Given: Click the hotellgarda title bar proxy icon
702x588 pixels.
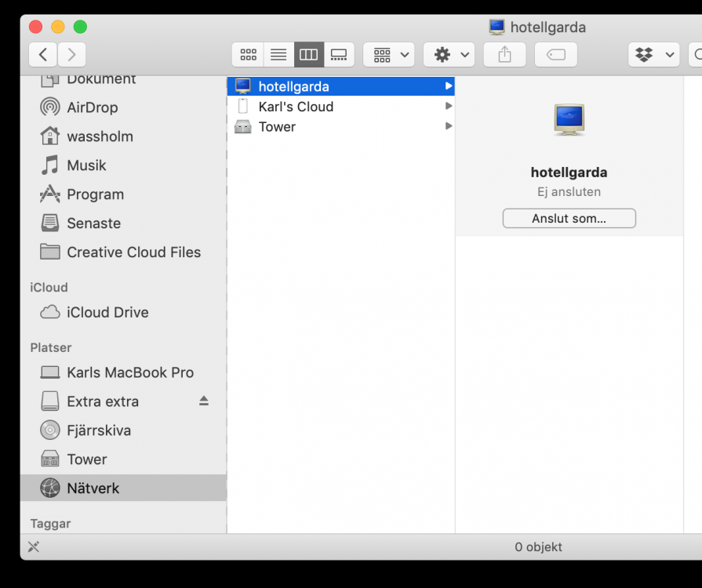Looking at the screenshot, I should [496, 27].
